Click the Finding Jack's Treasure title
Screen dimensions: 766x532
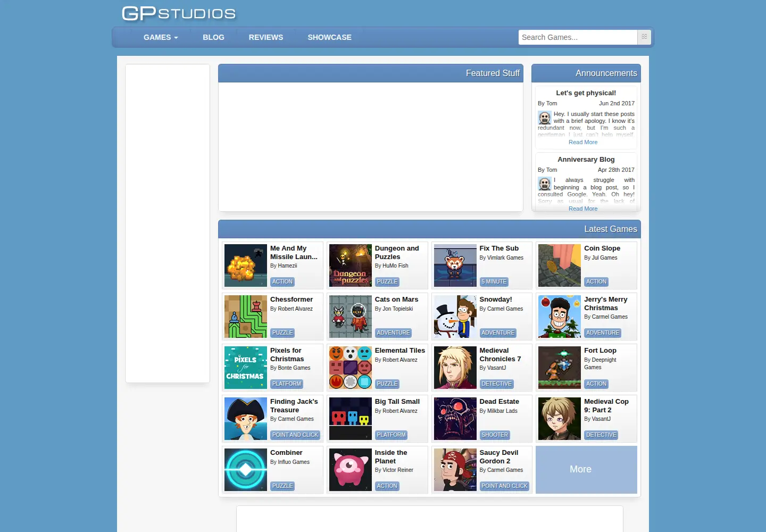(x=294, y=406)
